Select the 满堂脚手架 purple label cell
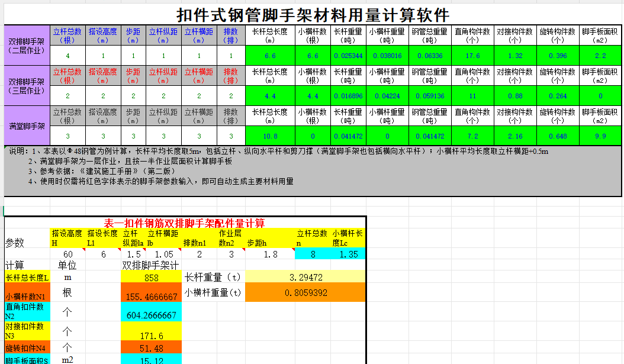Screen dimensions: 624x364 pyautogui.click(x=27, y=125)
